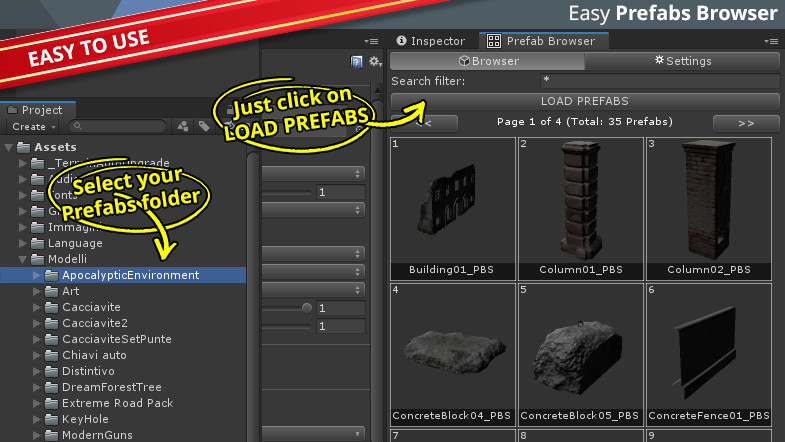Select the Chiavi auto folder row
This screenshot has width=785, height=442.
click(x=123, y=355)
